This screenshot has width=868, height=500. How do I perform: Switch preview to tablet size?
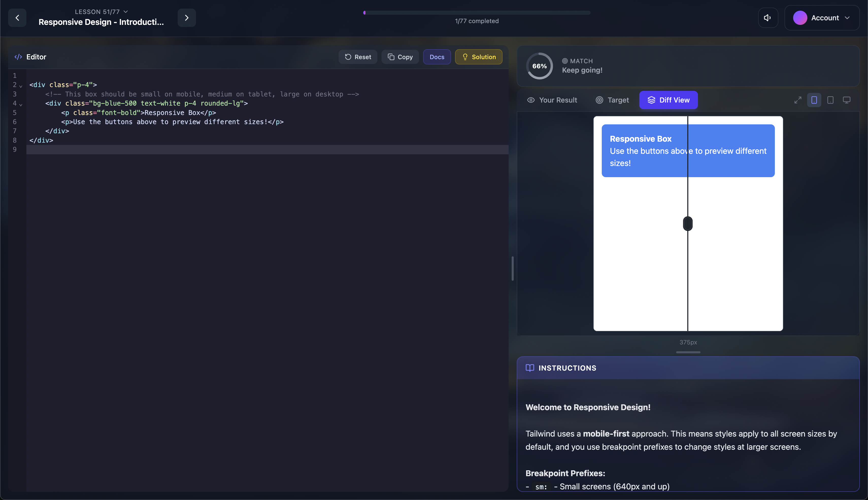pyautogui.click(x=830, y=99)
